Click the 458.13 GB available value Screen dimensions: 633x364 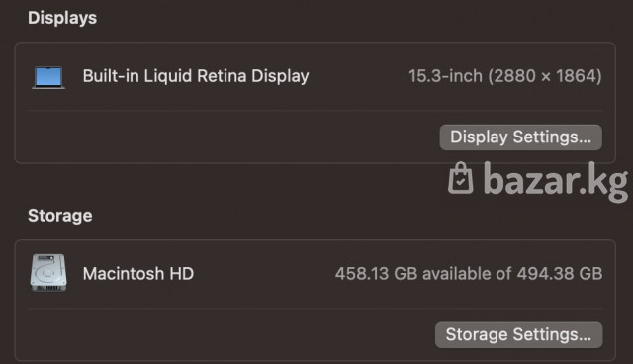pyautogui.click(x=417, y=274)
